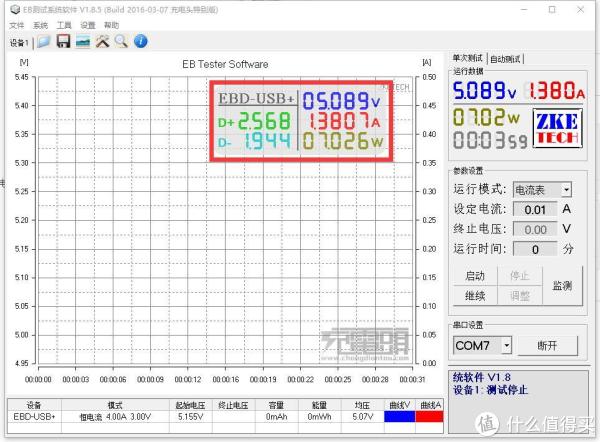Image resolution: width=600 pixels, height=442 pixels.
Task: Maximize the EB tester window
Action: click(552, 10)
